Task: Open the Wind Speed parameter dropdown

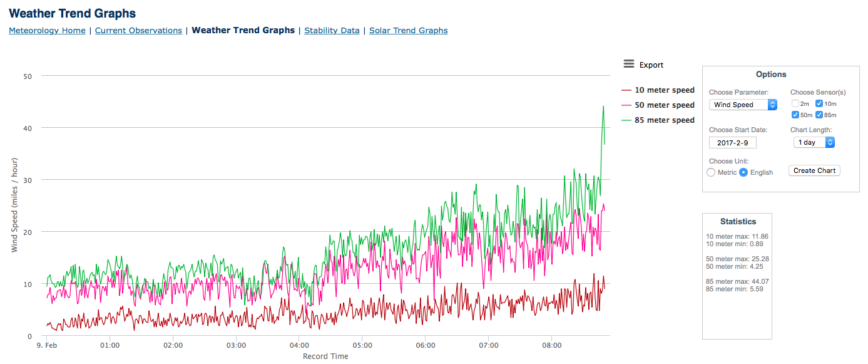Action: point(743,105)
